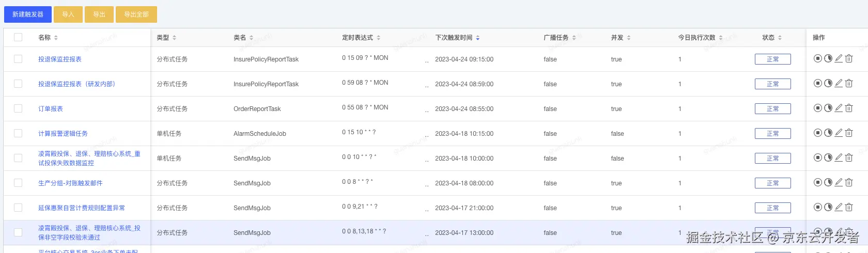Sort the table by 下次触发时间

[x=478, y=38]
